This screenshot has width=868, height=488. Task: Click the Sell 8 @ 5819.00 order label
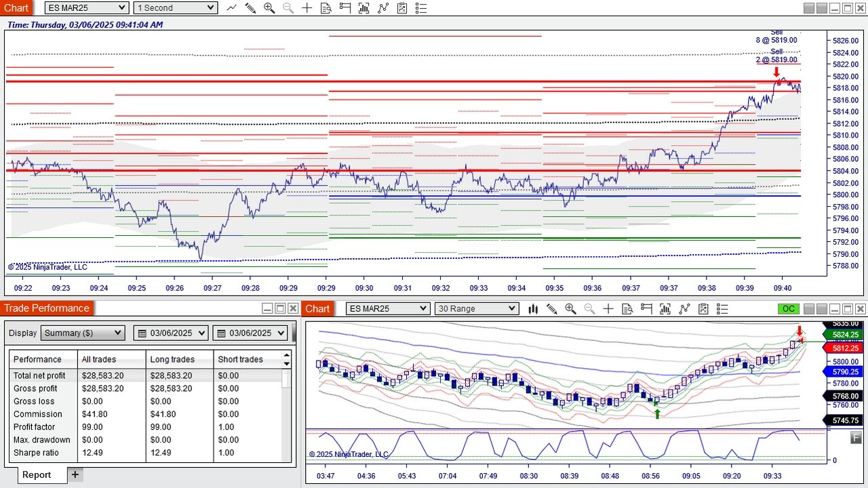pyautogui.click(x=776, y=37)
